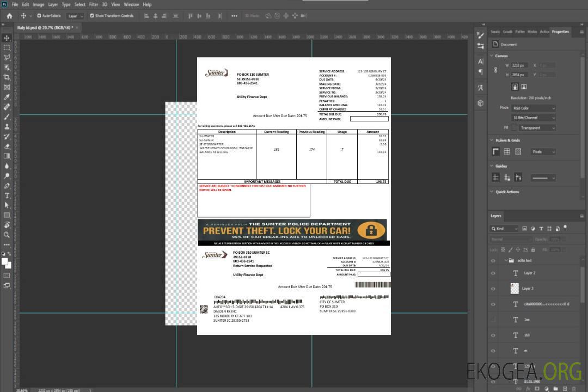Click the canvas width input field

(x=519, y=65)
